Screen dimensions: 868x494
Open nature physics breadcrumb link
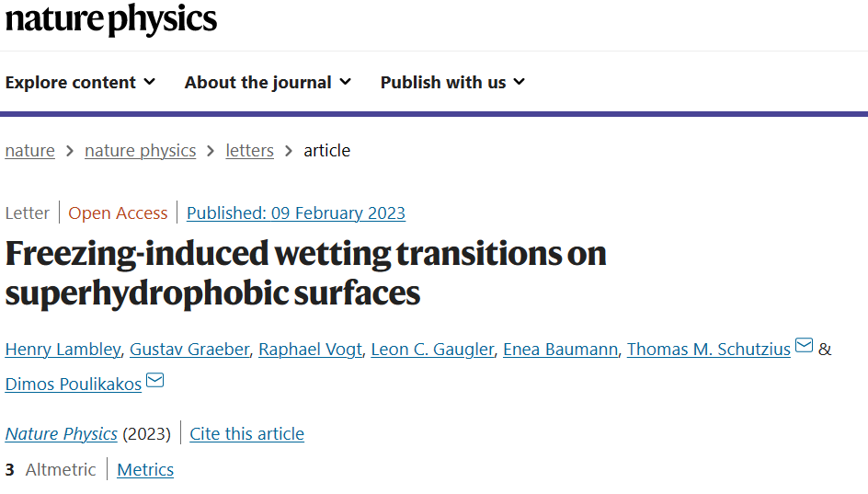coord(140,151)
